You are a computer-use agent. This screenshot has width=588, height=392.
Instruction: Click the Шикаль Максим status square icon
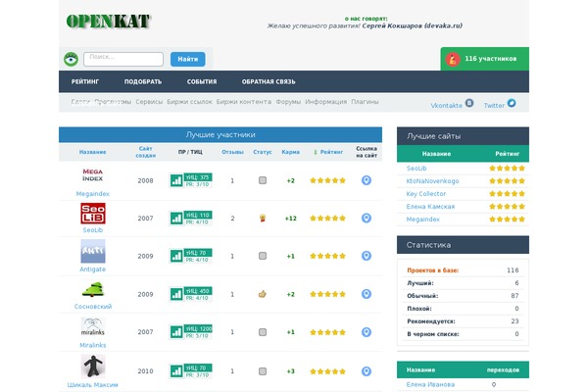tap(263, 371)
